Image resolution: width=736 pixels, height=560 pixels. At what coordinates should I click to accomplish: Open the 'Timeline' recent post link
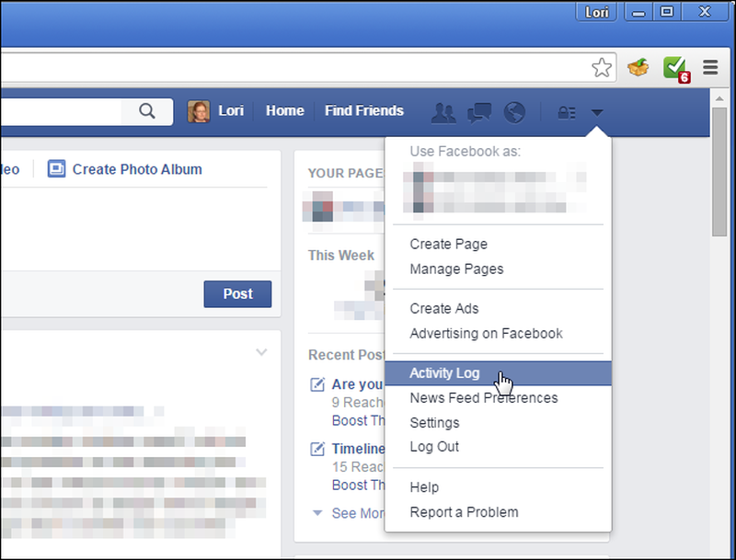[x=358, y=449]
